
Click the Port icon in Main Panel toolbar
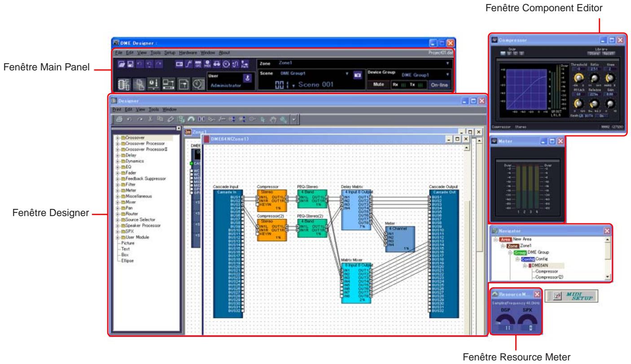(x=245, y=64)
